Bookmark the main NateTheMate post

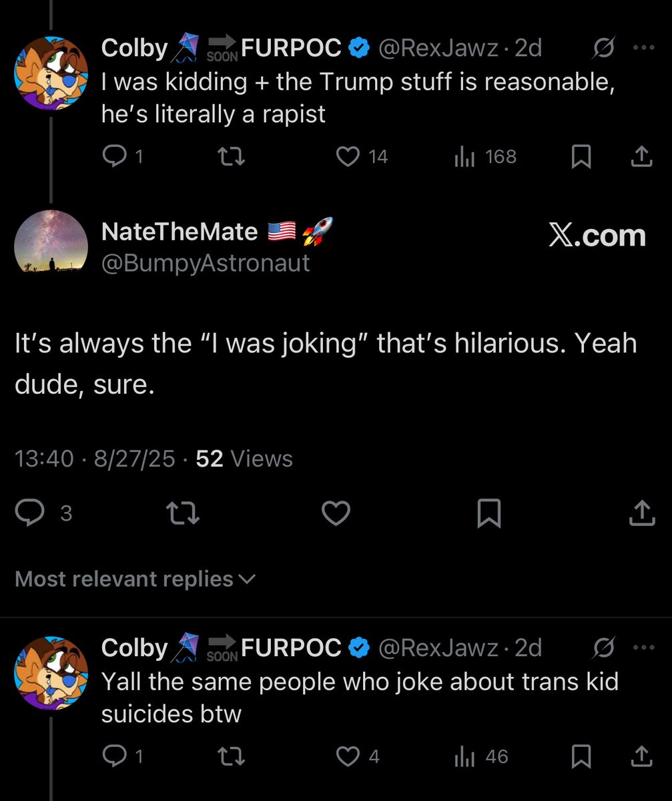pyautogui.click(x=489, y=513)
